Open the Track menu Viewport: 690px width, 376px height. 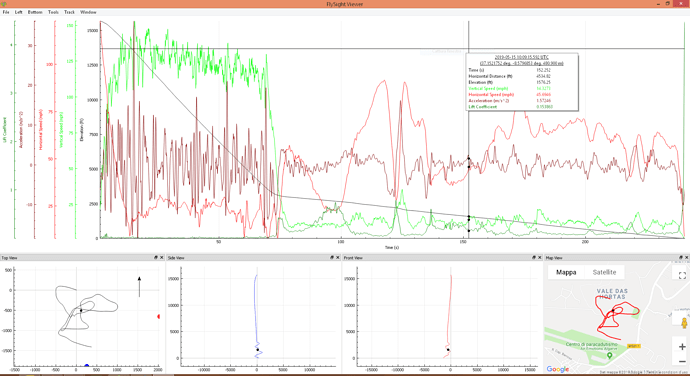coord(70,12)
